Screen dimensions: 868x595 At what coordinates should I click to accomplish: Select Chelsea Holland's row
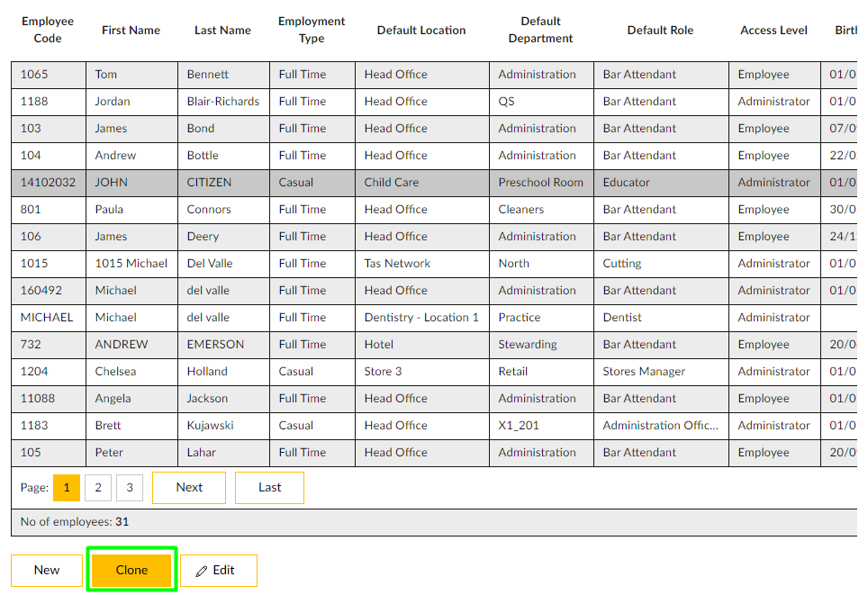(x=207, y=372)
